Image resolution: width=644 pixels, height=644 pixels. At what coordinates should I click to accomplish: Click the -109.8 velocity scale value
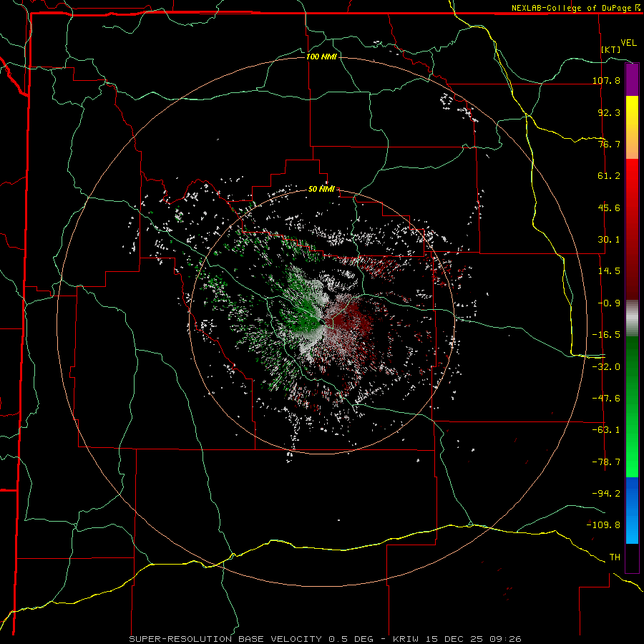tap(604, 525)
